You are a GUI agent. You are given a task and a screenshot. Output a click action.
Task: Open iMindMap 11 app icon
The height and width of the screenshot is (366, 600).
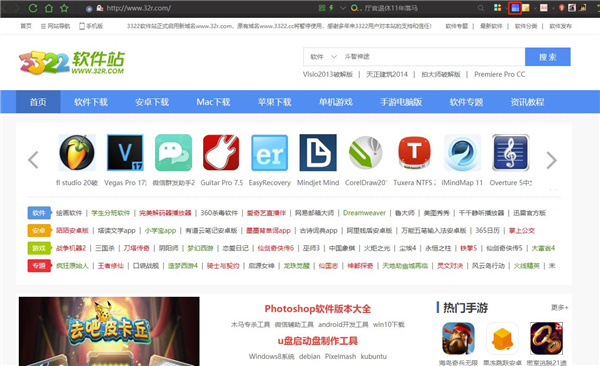pyautogui.click(x=462, y=152)
